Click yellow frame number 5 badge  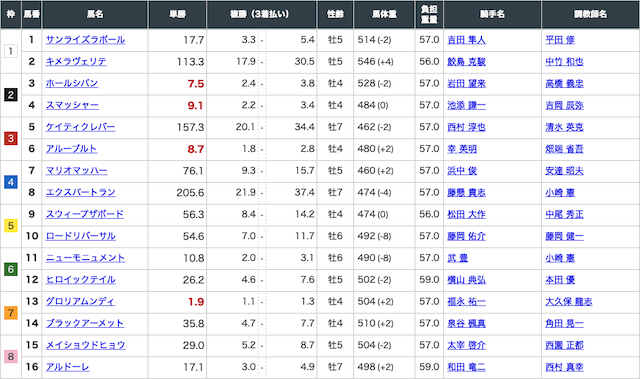pos(11,226)
